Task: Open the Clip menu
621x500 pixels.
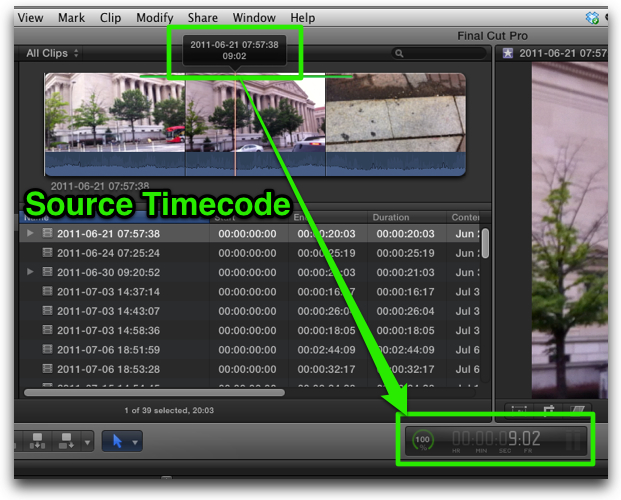Action: click(110, 18)
